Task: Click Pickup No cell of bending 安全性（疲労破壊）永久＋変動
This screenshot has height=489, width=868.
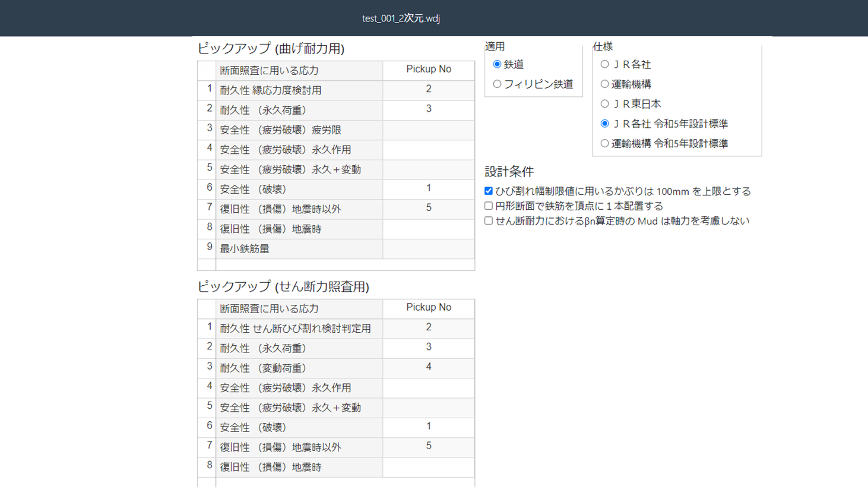Action: click(429, 169)
